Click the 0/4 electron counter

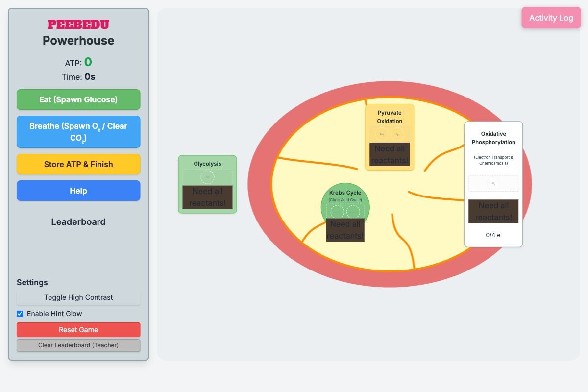click(x=493, y=235)
